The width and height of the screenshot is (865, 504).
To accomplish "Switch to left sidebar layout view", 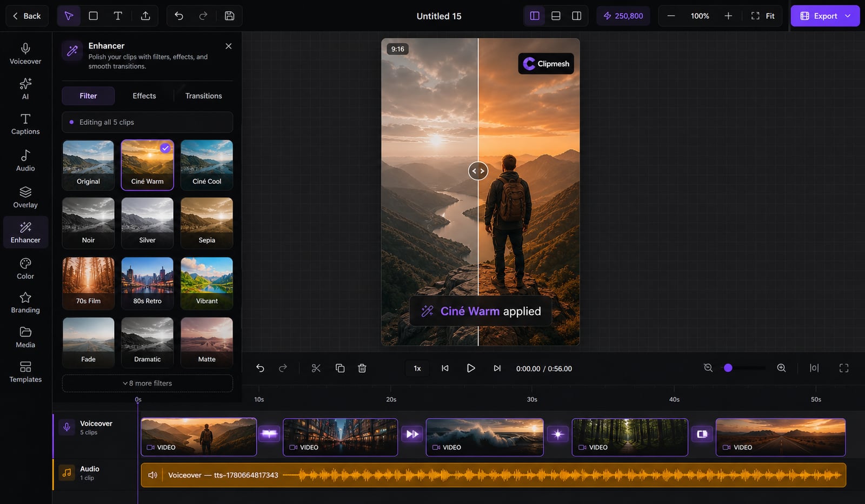I will click(x=535, y=16).
